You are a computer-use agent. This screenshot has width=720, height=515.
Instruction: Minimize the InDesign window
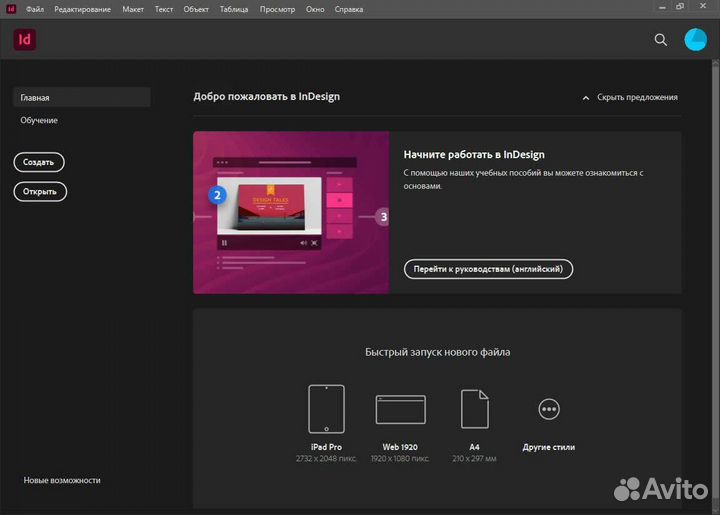[662, 7]
